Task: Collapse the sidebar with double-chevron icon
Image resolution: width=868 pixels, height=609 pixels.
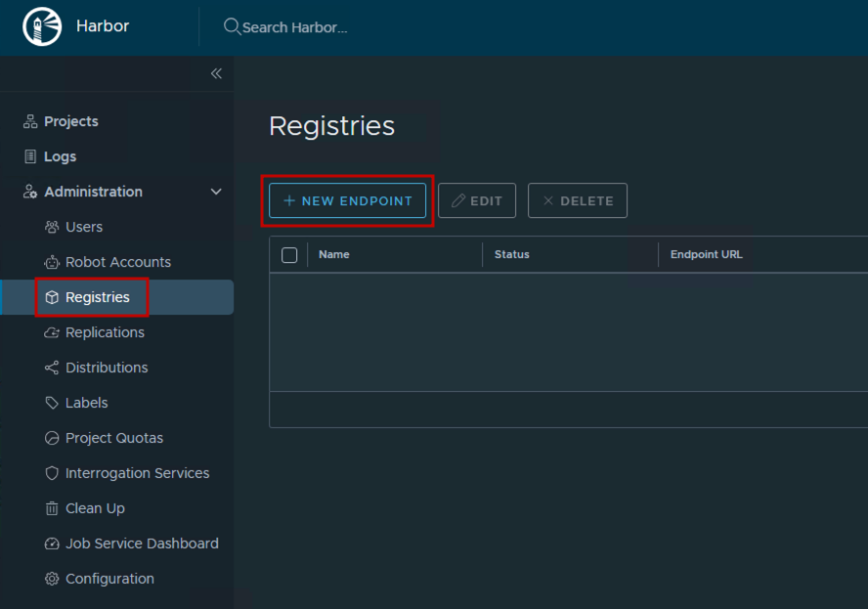Action: click(216, 73)
